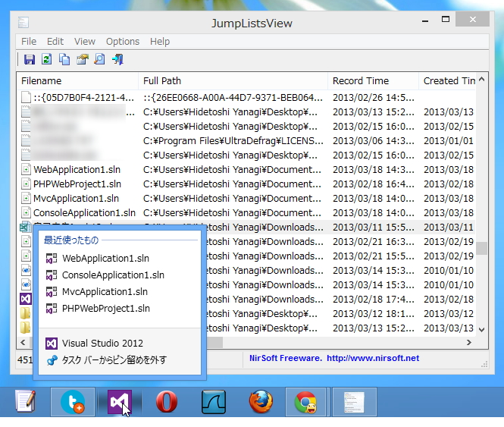This screenshot has width=504, height=427.
Task: Click the PHPWebProject1.sln icon in the jump list
Action: tap(52, 309)
